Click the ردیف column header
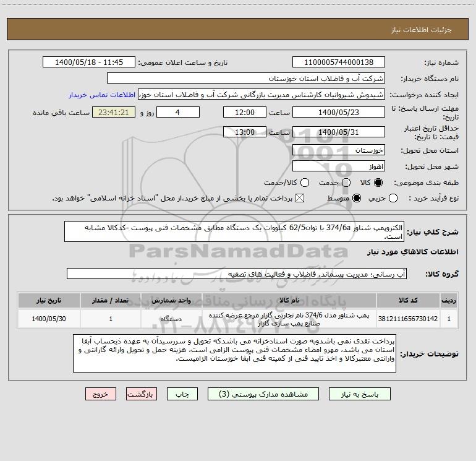 (x=449, y=300)
